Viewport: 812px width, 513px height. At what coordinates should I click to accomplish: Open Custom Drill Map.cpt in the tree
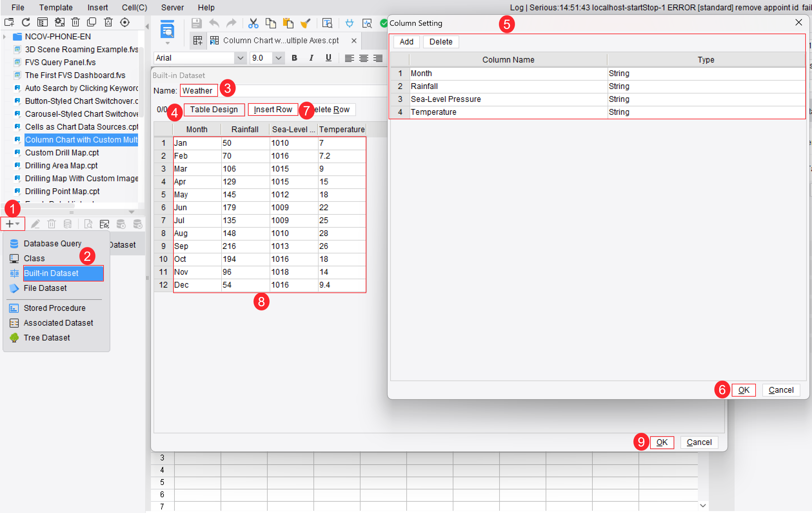click(x=62, y=153)
